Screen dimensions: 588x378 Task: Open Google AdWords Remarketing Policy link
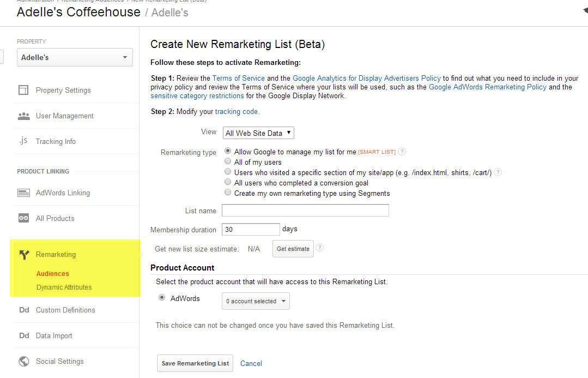point(488,87)
